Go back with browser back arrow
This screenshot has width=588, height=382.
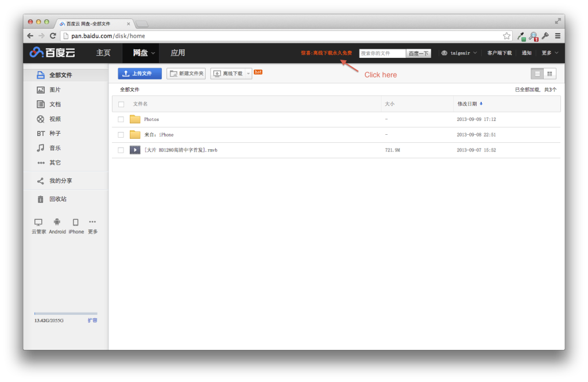pyautogui.click(x=30, y=36)
